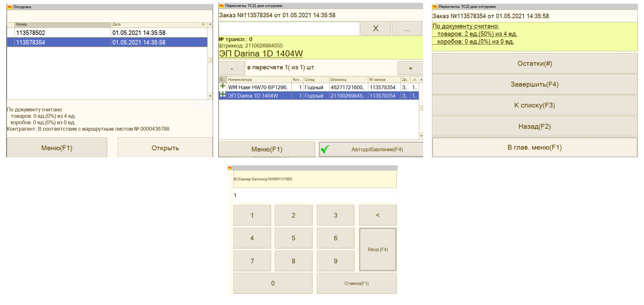Viewport: 644px width, 305px height.
Task: Click the Открыть button
Action: tap(165, 148)
